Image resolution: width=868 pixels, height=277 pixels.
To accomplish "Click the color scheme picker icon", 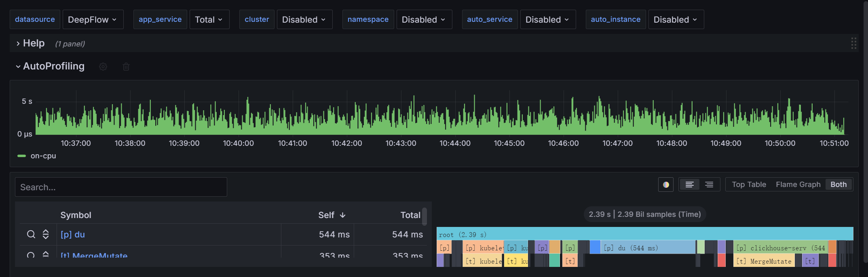I will coord(666,185).
